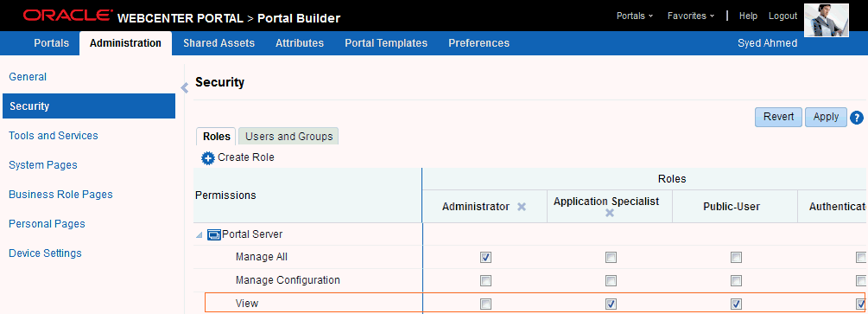Open System Pages in sidebar
Image resolution: width=868 pixels, height=314 pixels.
click(x=43, y=165)
